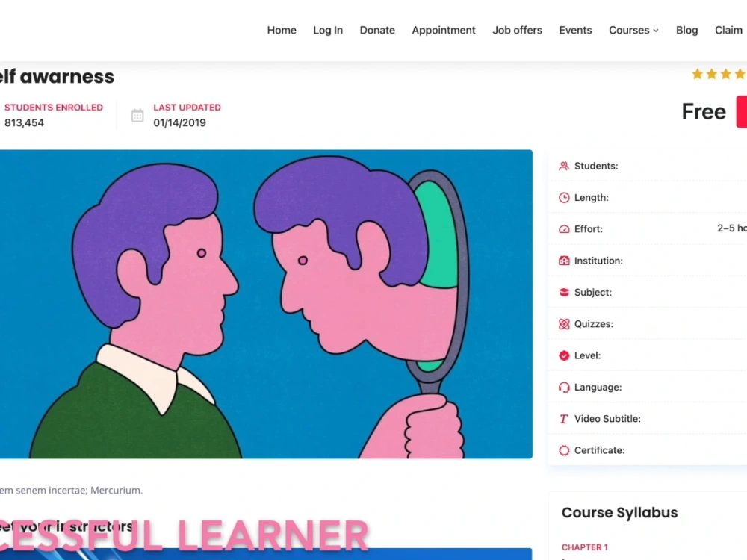
Task: Open the Donate page
Action: click(x=377, y=30)
